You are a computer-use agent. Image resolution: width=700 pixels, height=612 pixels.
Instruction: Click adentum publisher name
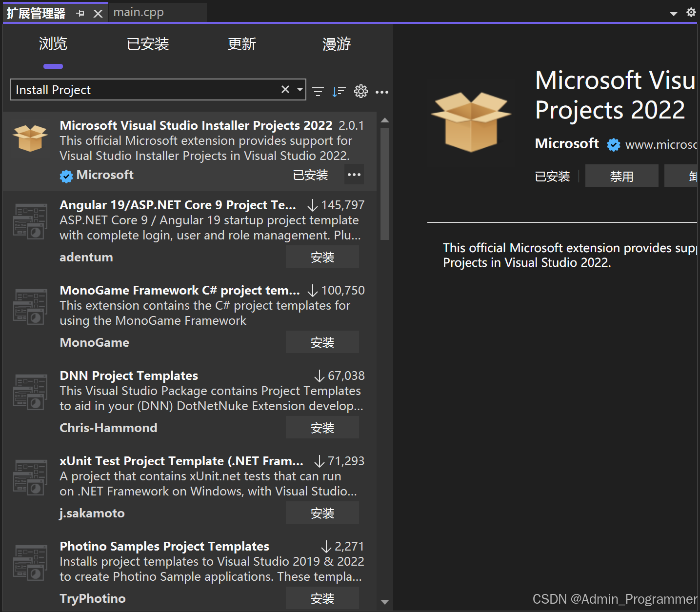86,257
